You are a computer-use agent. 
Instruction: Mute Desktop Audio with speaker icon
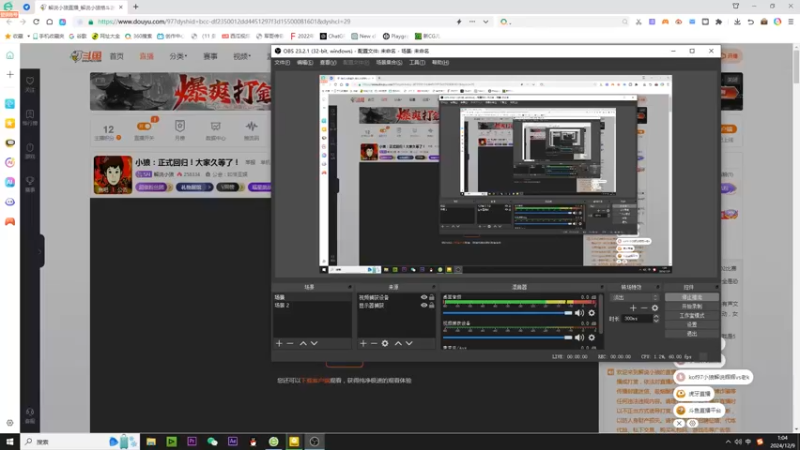[x=580, y=313]
